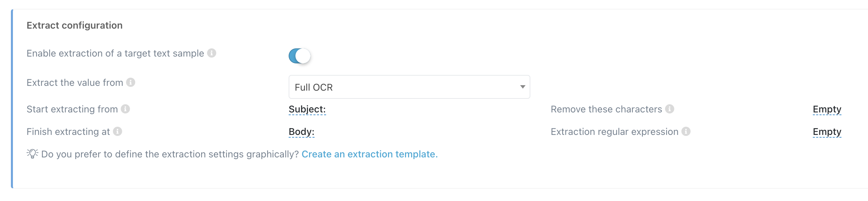Click the Empty value for 'Remove these characters'

pos(827,109)
